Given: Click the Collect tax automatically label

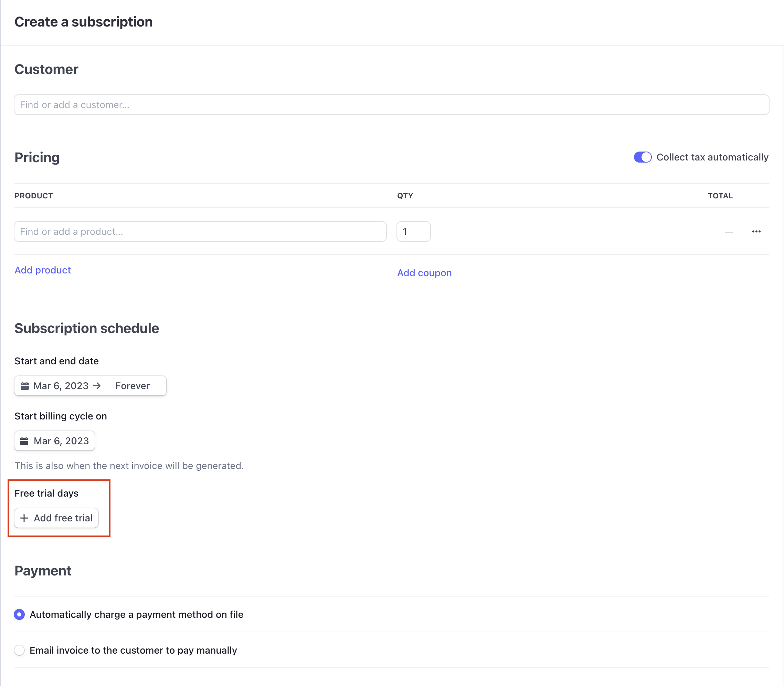Looking at the screenshot, I should coord(712,157).
